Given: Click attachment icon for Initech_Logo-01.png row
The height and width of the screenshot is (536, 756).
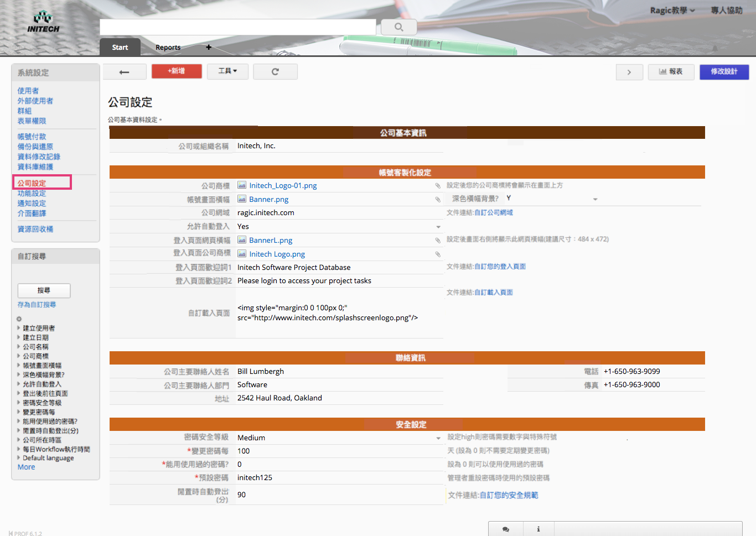Looking at the screenshot, I should [438, 186].
